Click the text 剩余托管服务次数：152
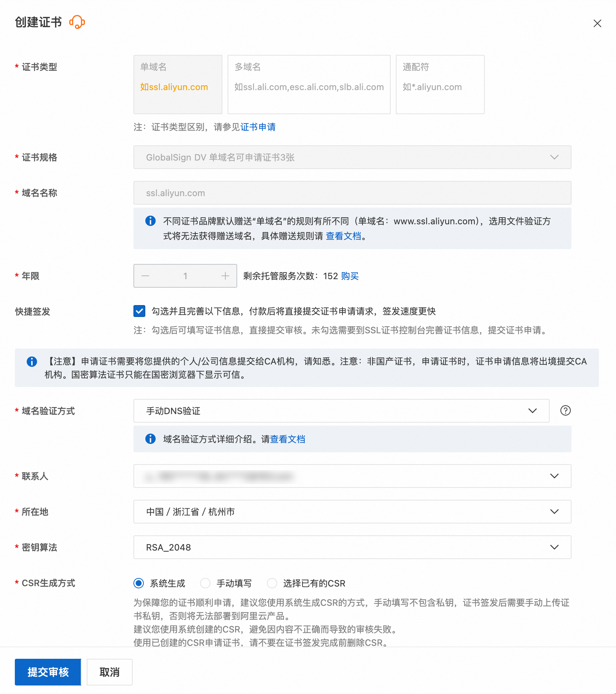This screenshot has height=694, width=616. click(x=291, y=276)
